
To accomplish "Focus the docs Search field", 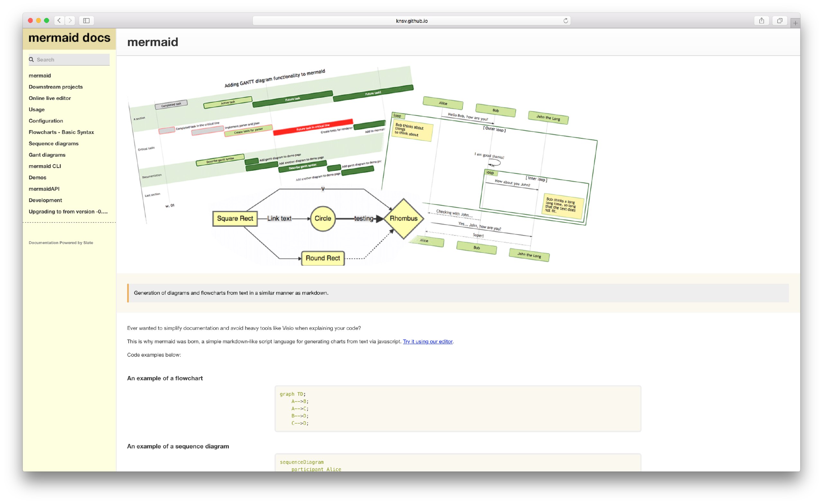I will tap(69, 59).
